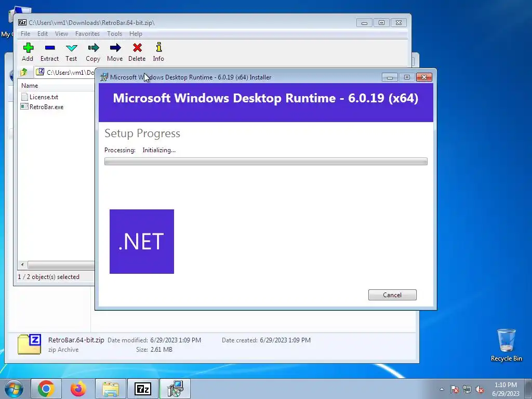The image size is (532, 399).
Task: Click the installer title bar icon
Action: click(104, 77)
